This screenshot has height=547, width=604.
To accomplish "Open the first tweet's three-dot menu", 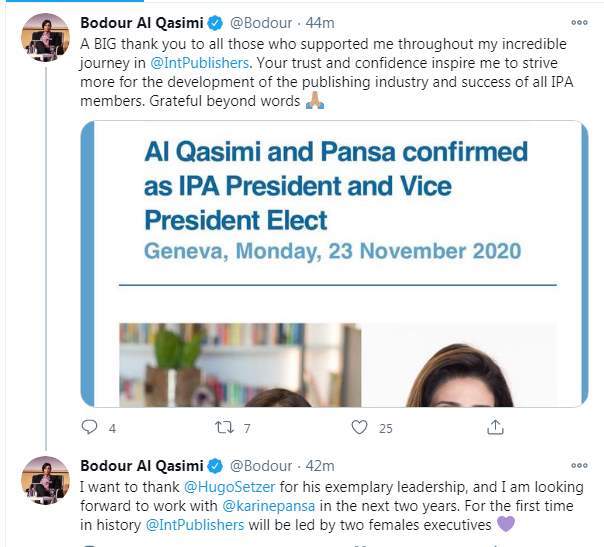I will click(x=578, y=22).
